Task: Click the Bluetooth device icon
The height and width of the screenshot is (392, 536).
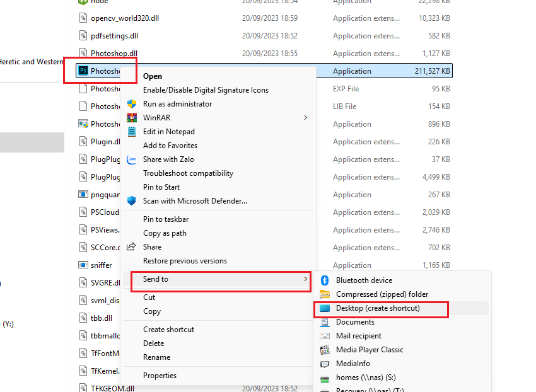Action: point(325,280)
